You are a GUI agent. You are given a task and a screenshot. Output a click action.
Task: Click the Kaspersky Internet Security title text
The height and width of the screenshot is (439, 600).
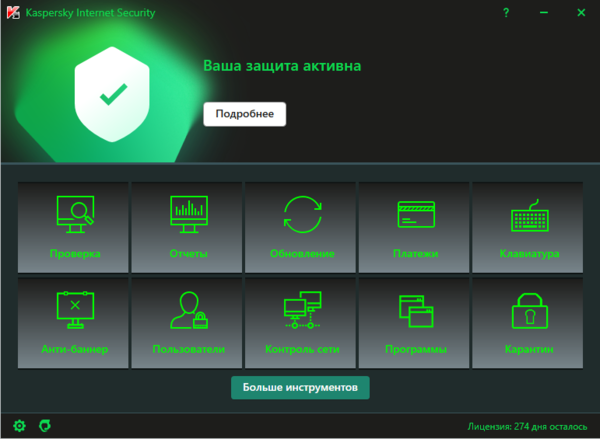coord(90,13)
